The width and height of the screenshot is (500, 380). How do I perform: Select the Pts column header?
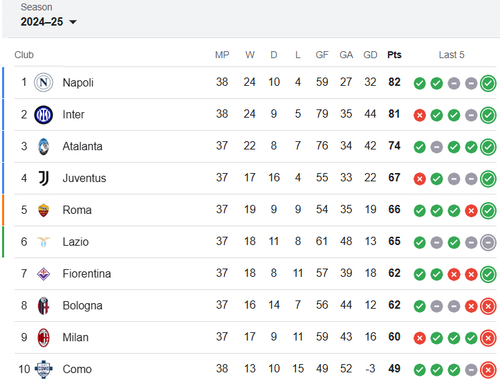[394, 55]
